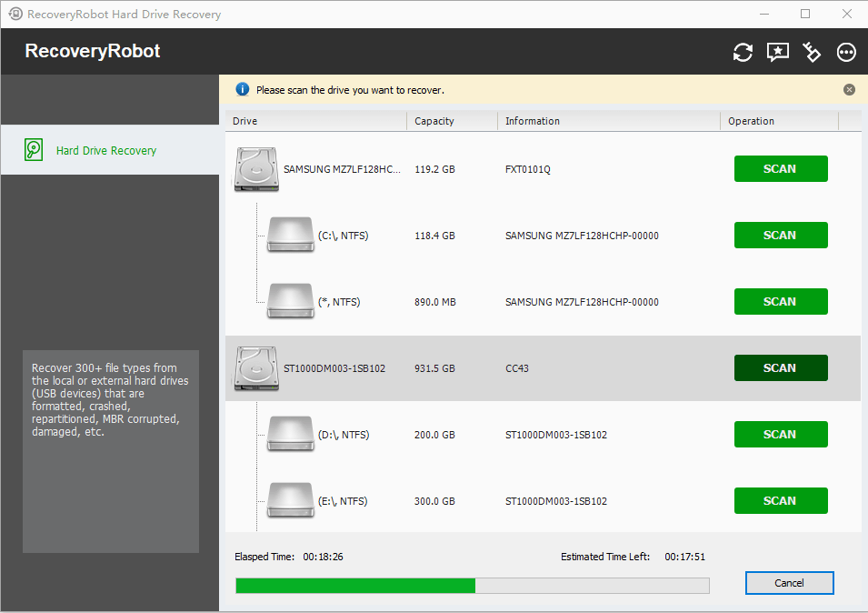Click the 931.5 GB capacity cell

coord(434,368)
